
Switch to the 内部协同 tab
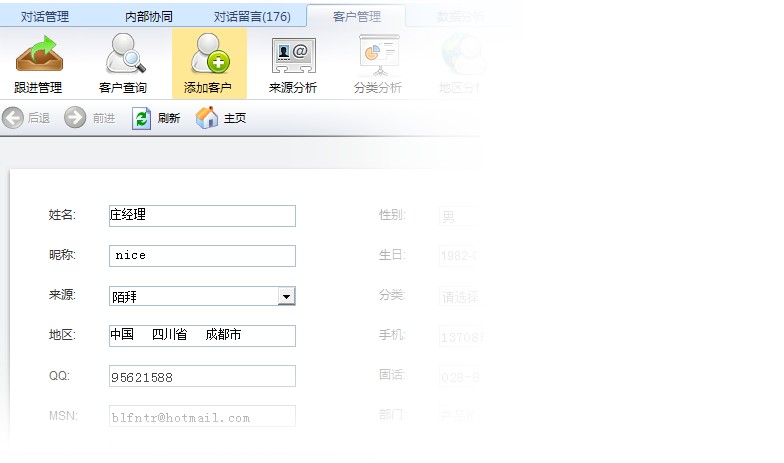tap(148, 16)
